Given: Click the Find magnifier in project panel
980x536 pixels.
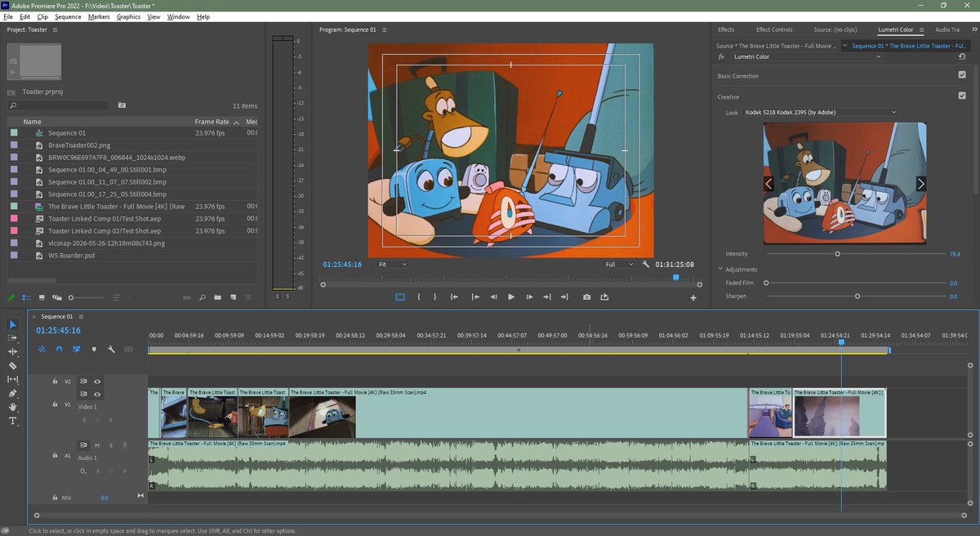Looking at the screenshot, I should pos(201,297).
